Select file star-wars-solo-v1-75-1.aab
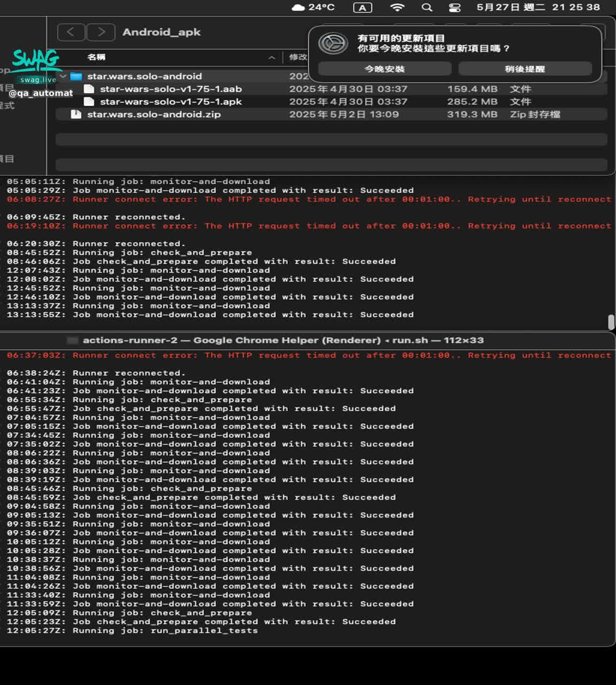This screenshot has height=685, width=616. pos(171,89)
